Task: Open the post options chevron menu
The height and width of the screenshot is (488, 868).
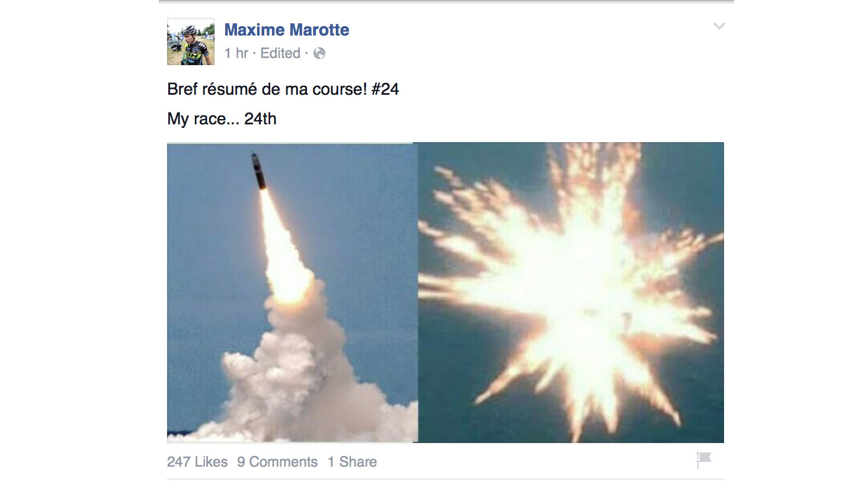Action: (x=719, y=26)
